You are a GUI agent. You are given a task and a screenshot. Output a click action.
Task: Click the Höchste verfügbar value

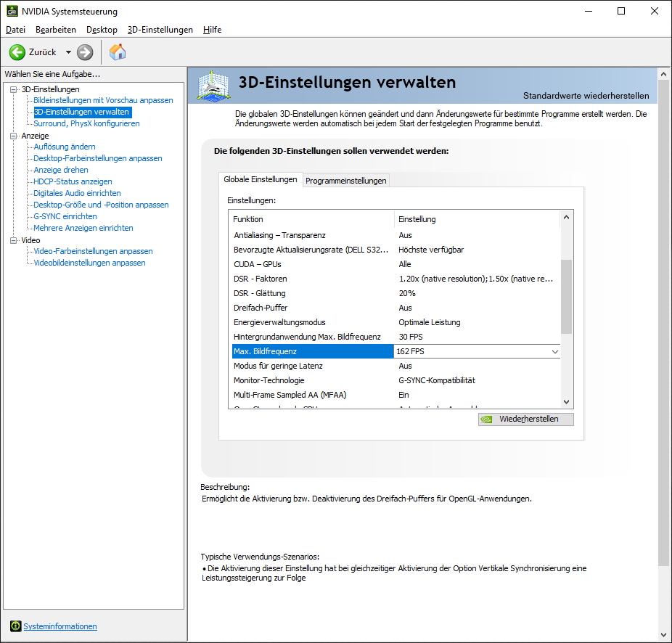pos(431,250)
